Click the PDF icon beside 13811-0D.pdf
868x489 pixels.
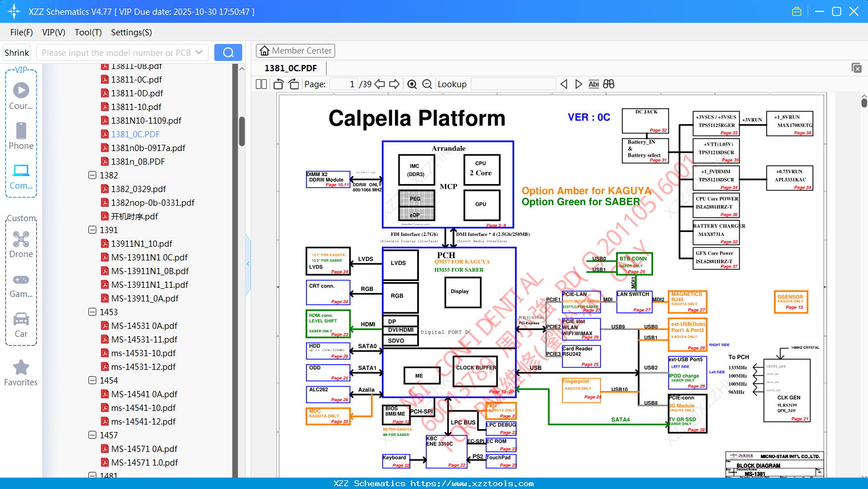(105, 93)
